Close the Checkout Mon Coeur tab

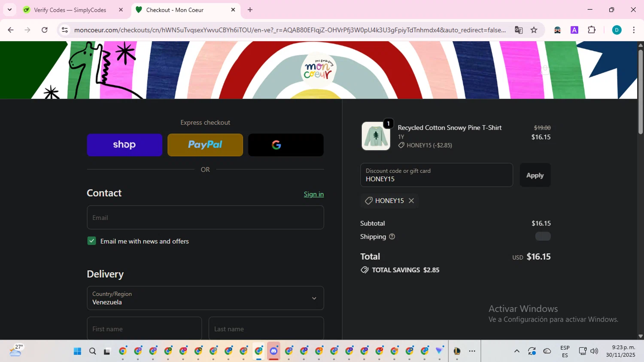click(233, 10)
